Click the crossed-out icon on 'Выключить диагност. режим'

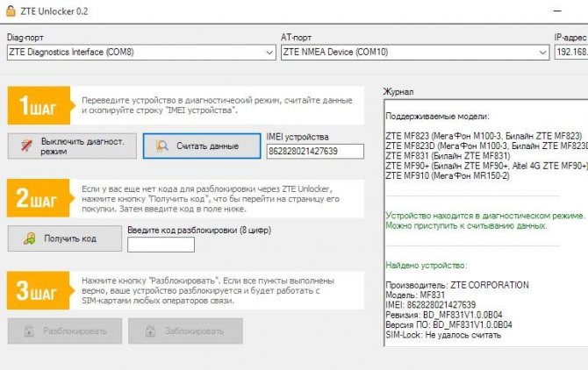[x=26, y=146]
